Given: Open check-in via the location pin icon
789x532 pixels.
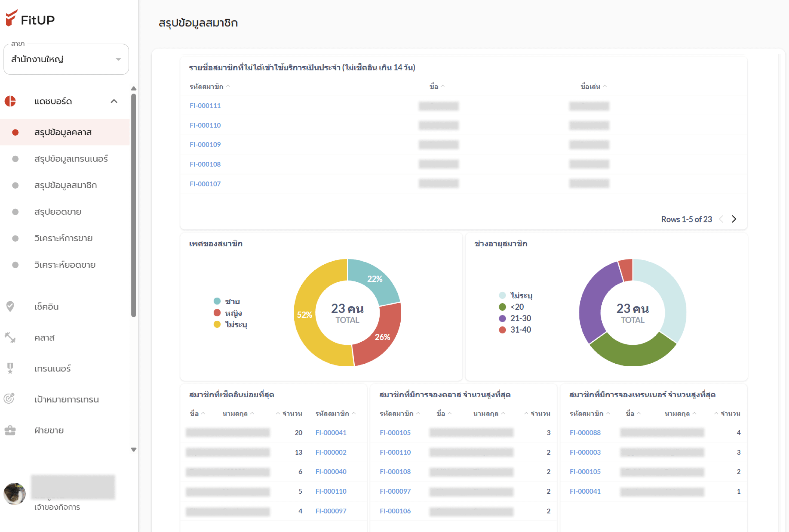Looking at the screenshot, I should [11, 306].
